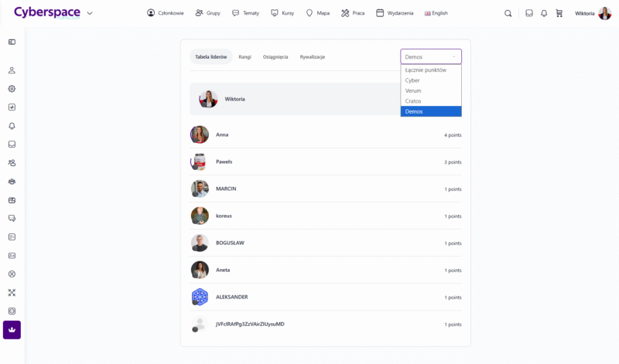This screenshot has height=364, width=619.
Task: Click the sidebar bell icon
Action: 12,126
